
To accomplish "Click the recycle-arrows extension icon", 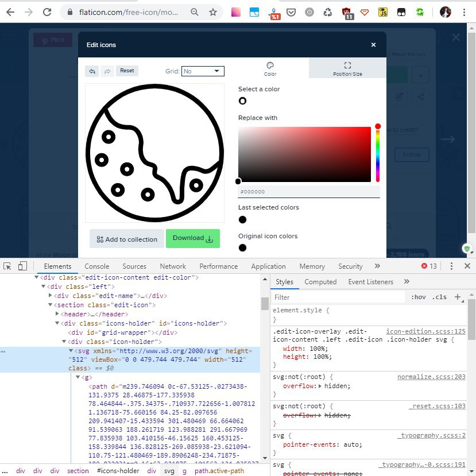I will click(x=327, y=13).
